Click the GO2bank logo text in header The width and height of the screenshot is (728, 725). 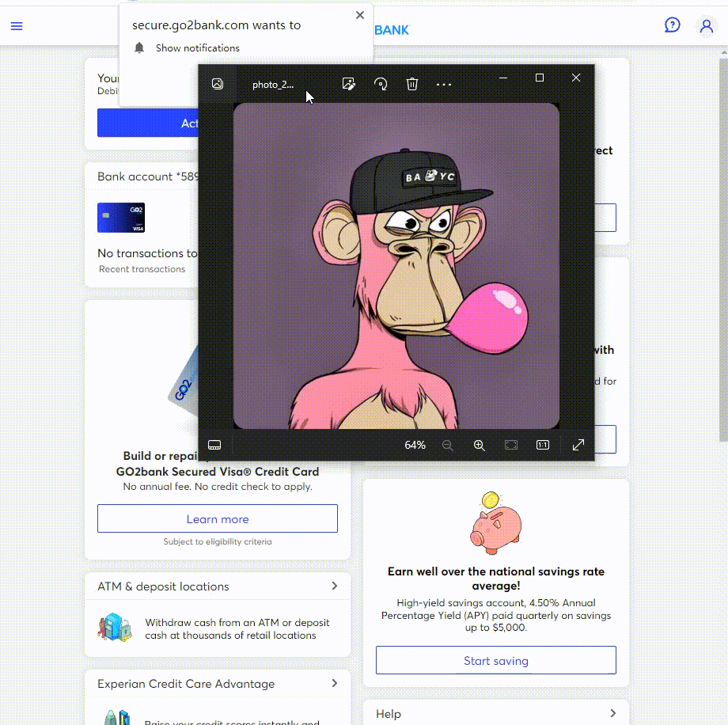[392, 30]
